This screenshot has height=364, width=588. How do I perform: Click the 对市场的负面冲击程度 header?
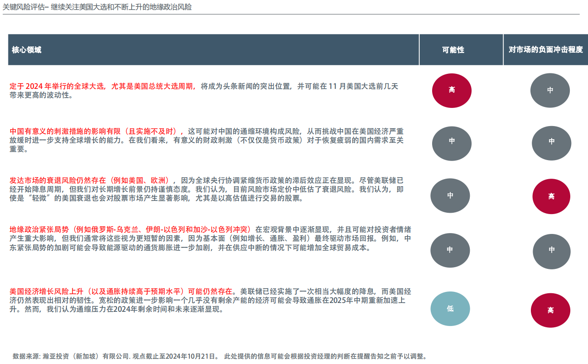[545, 50]
